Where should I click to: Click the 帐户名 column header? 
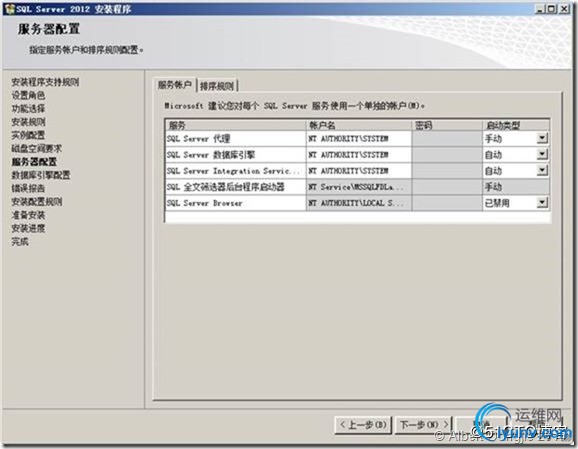click(359, 125)
